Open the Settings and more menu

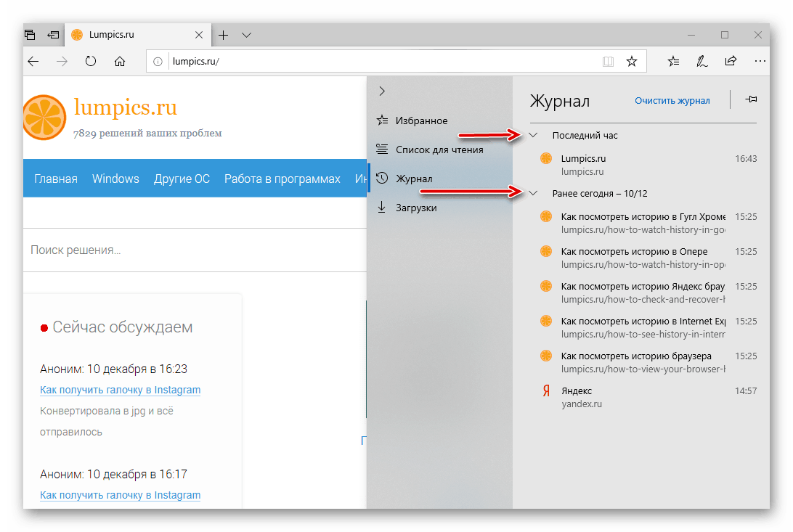(x=759, y=62)
